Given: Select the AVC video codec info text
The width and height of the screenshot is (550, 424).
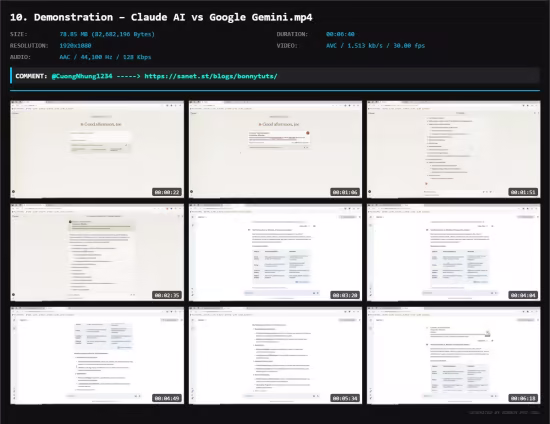Looking at the screenshot, I should tap(375, 46).
